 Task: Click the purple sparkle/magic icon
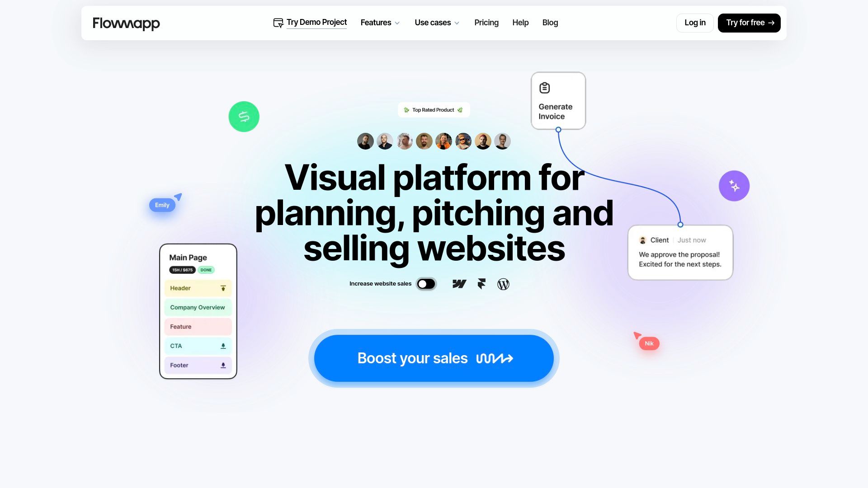click(x=734, y=186)
